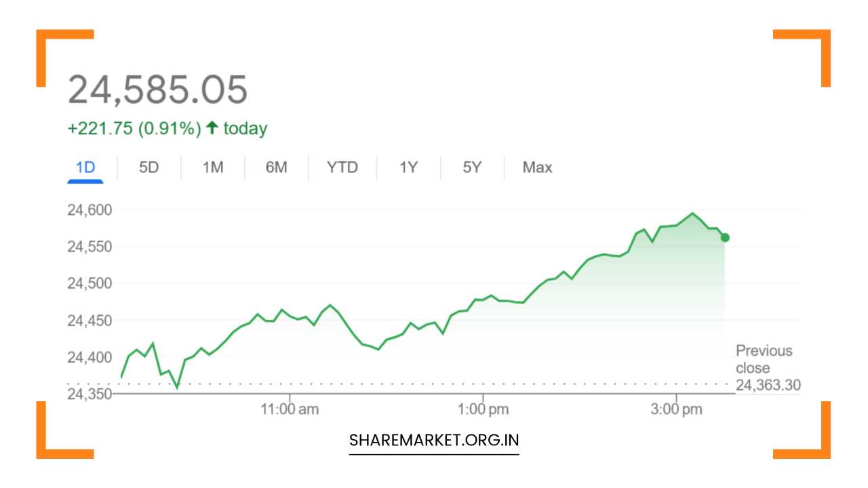Switch to the 5D chart view
The width and height of the screenshot is (868, 488).
[x=149, y=167]
